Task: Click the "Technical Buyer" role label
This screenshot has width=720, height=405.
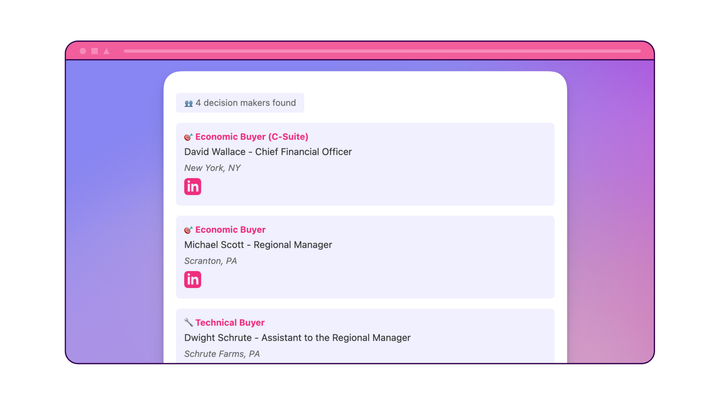Action: [x=230, y=323]
